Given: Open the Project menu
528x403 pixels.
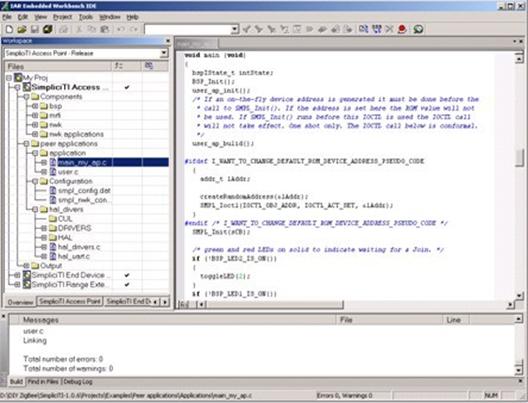Looking at the screenshot, I should click(x=62, y=17).
